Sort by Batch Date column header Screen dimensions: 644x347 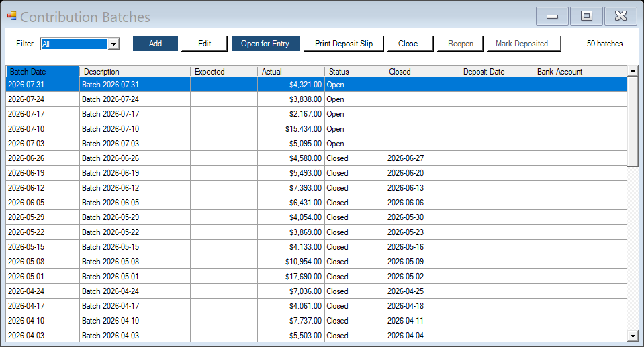coord(43,71)
